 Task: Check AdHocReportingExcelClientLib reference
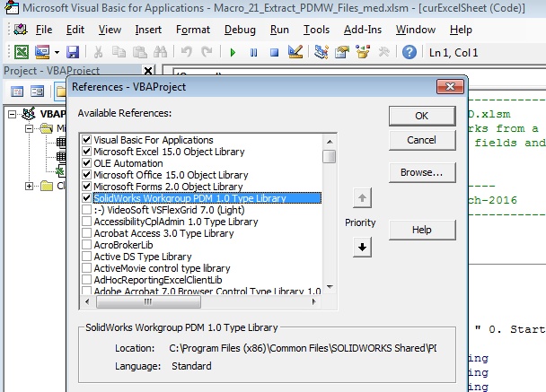87,280
